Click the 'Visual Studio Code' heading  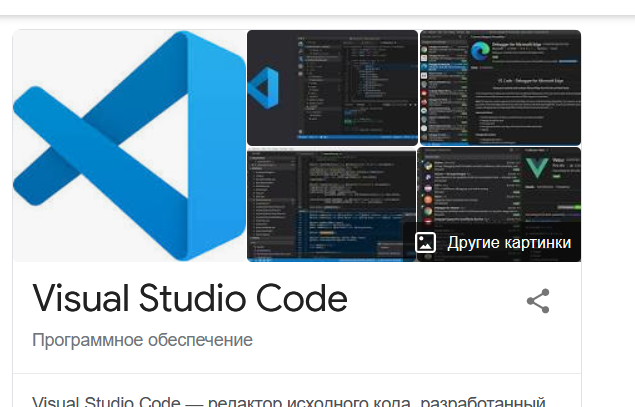pyautogui.click(x=190, y=298)
